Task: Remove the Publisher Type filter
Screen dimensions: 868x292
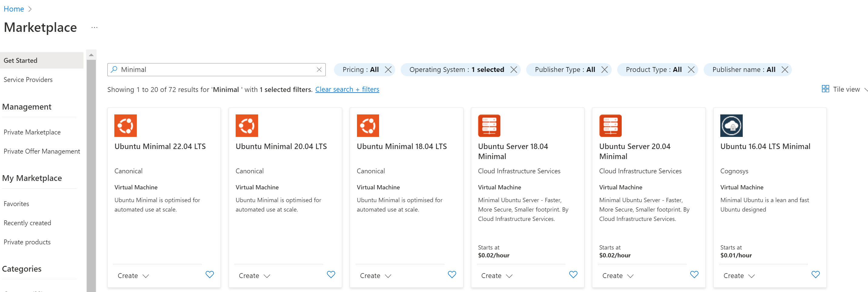Action: (604, 70)
